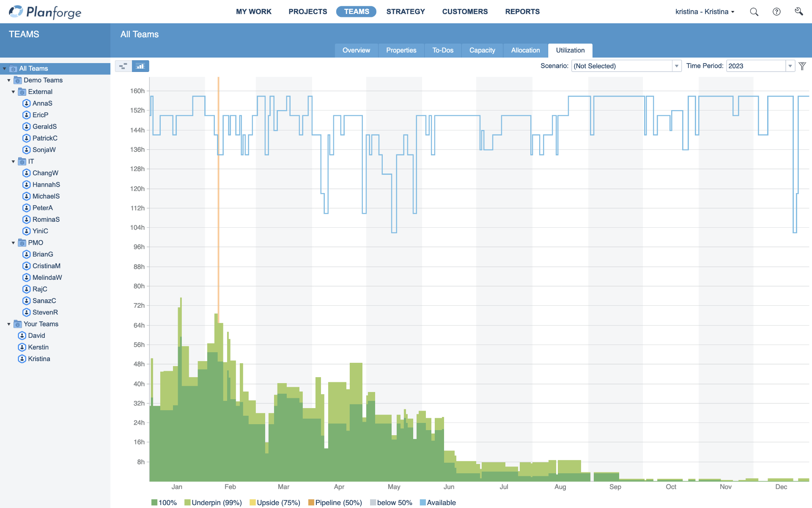Open the help question mark icon
The height and width of the screenshot is (508, 812).
(776, 12)
